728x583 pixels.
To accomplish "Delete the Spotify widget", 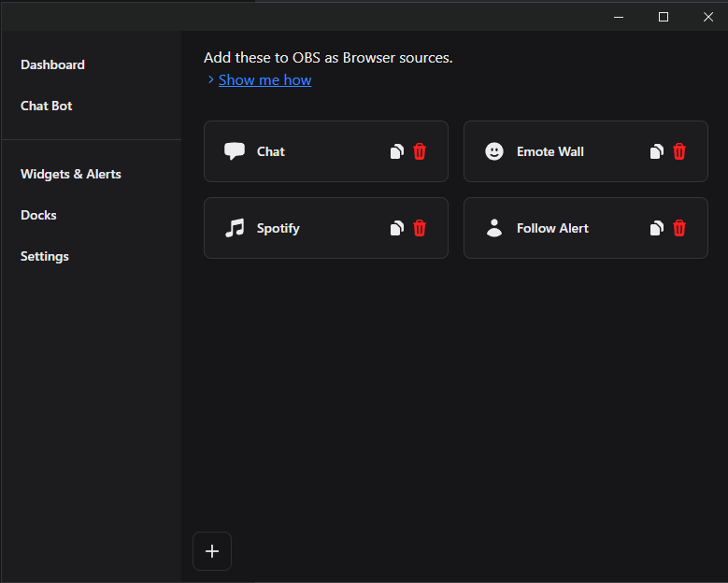I will pyautogui.click(x=420, y=228).
